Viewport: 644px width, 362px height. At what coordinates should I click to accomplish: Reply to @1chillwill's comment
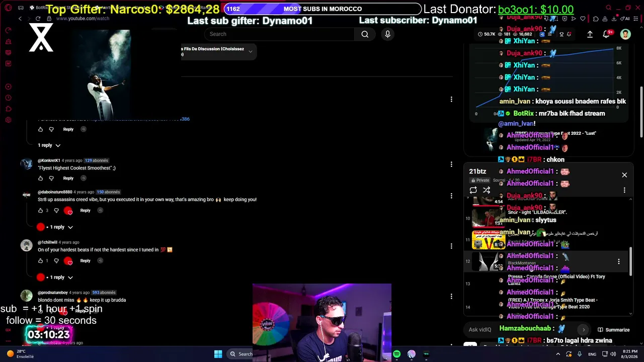[86, 260]
